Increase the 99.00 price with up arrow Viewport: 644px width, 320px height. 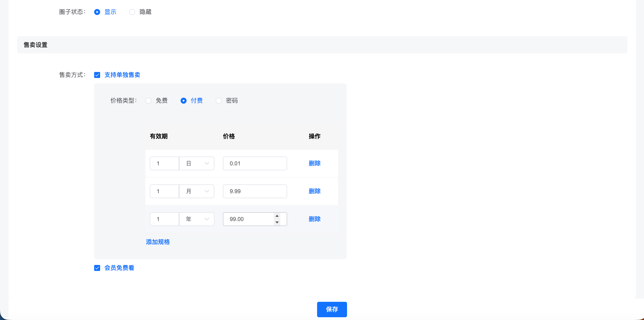(277, 216)
